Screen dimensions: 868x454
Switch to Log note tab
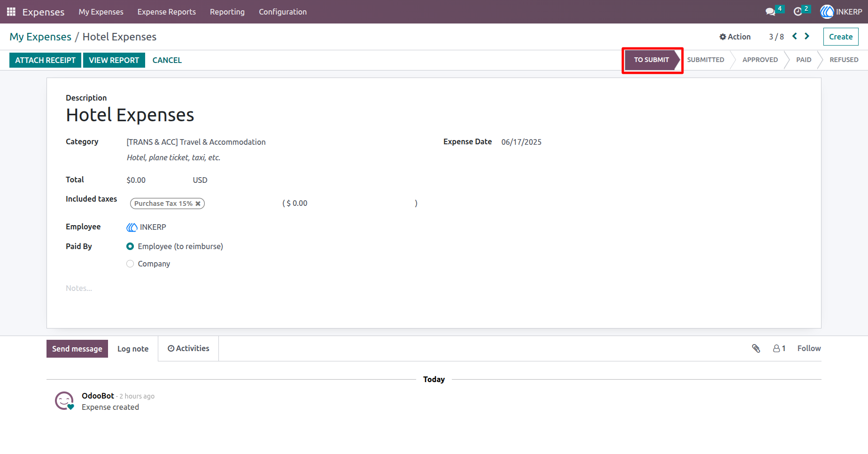[133, 349]
